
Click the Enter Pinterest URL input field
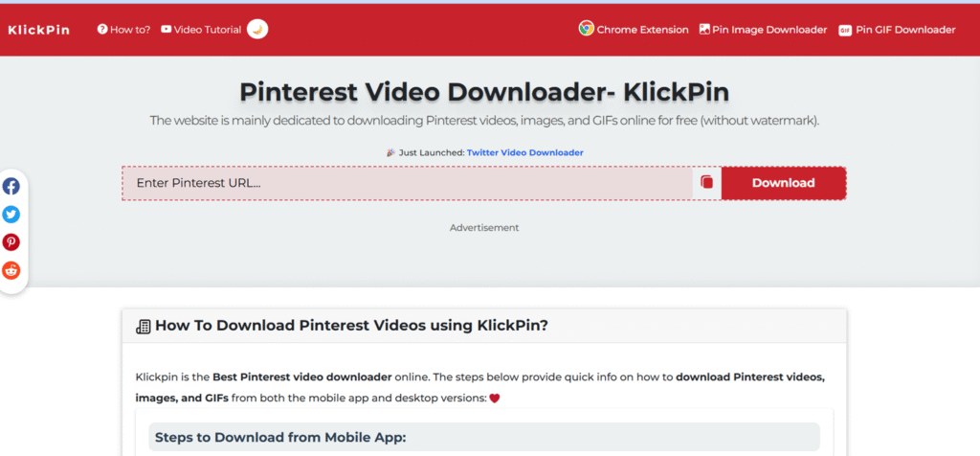407,183
